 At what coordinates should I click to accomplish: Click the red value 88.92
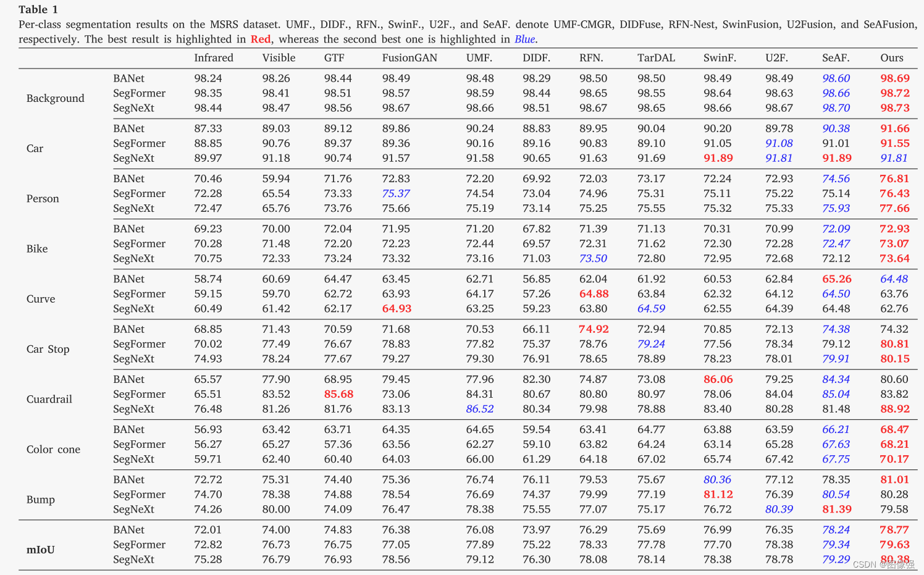pyautogui.click(x=895, y=409)
